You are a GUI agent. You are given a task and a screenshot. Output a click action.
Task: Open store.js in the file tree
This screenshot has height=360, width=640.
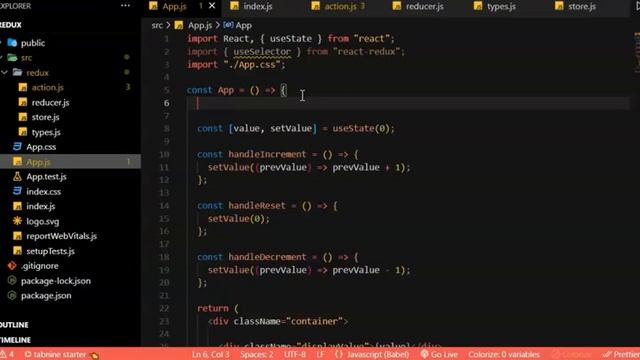[45, 117]
